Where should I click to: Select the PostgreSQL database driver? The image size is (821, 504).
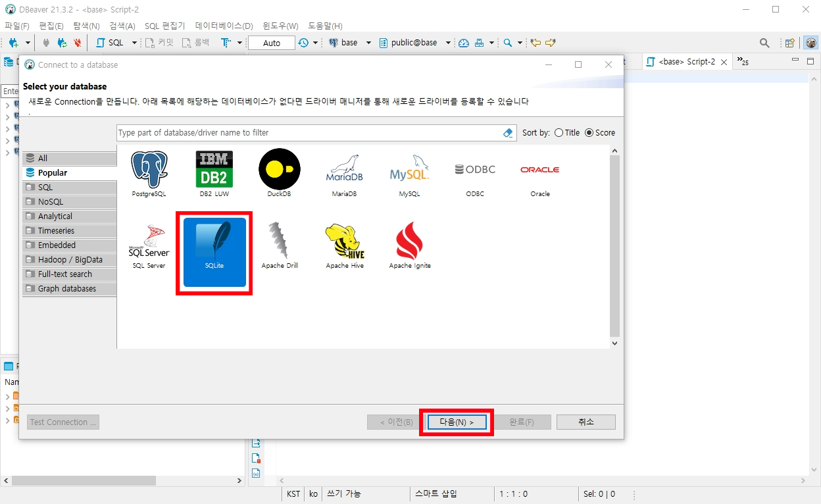pyautogui.click(x=149, y=174)
